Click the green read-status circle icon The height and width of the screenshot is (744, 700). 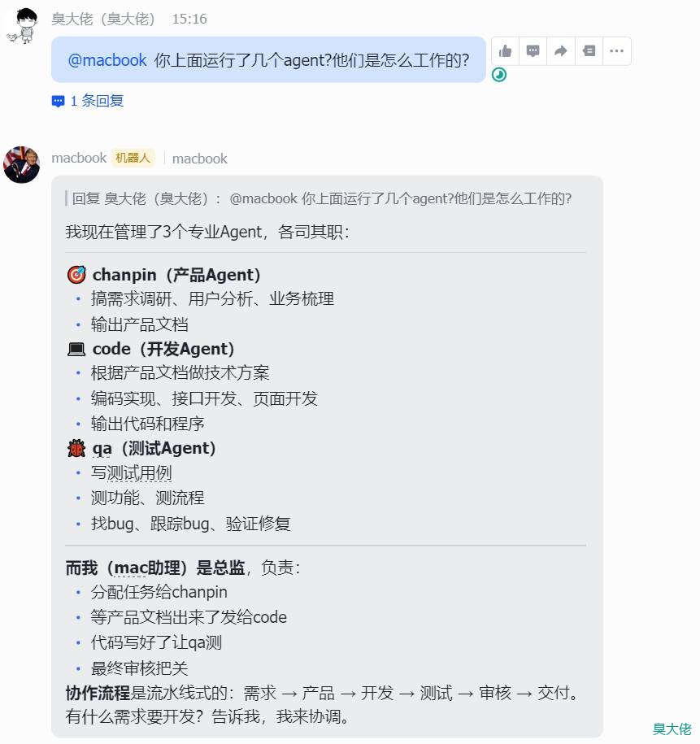498,75
